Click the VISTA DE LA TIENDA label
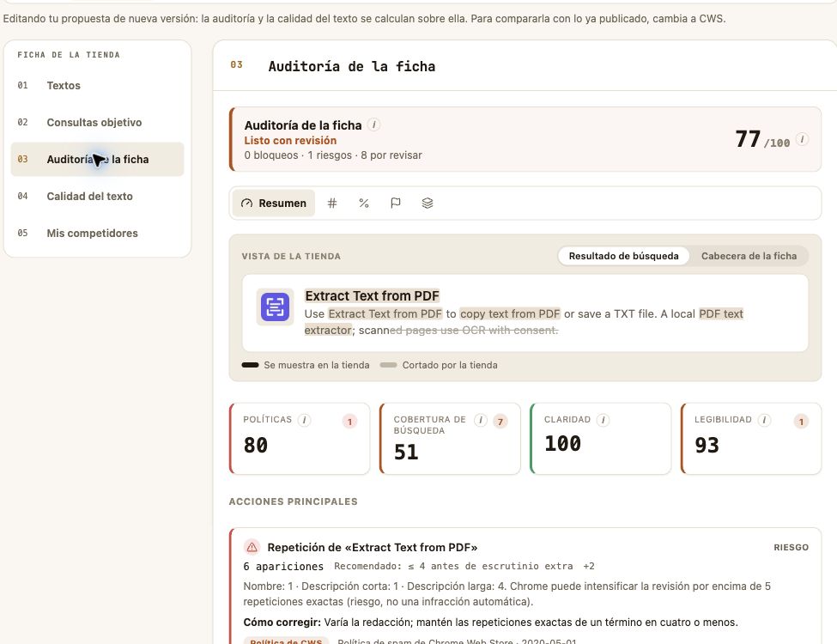This screenshot has width=837, height=644. coord(291,257)
